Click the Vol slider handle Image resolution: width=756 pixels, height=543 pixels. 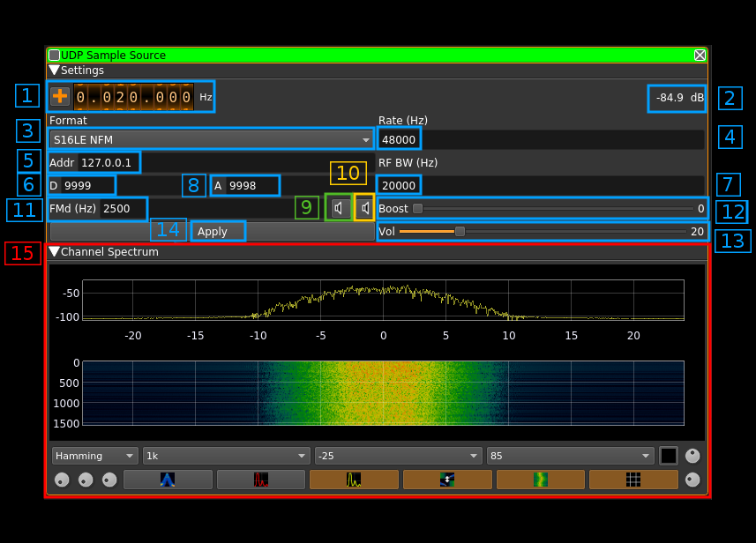[x=460, y=232]
